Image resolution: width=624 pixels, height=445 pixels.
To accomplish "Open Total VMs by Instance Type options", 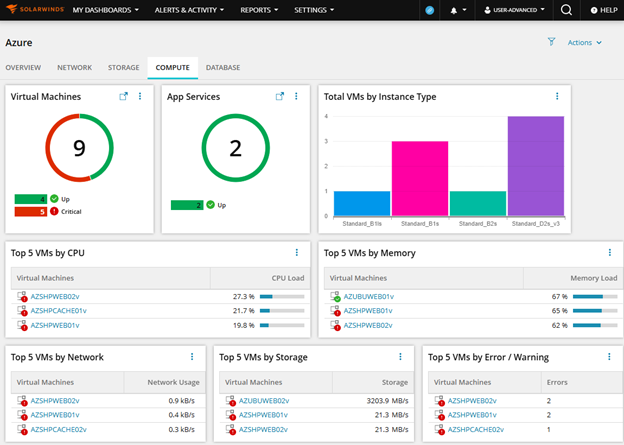I will coord(557,96).
